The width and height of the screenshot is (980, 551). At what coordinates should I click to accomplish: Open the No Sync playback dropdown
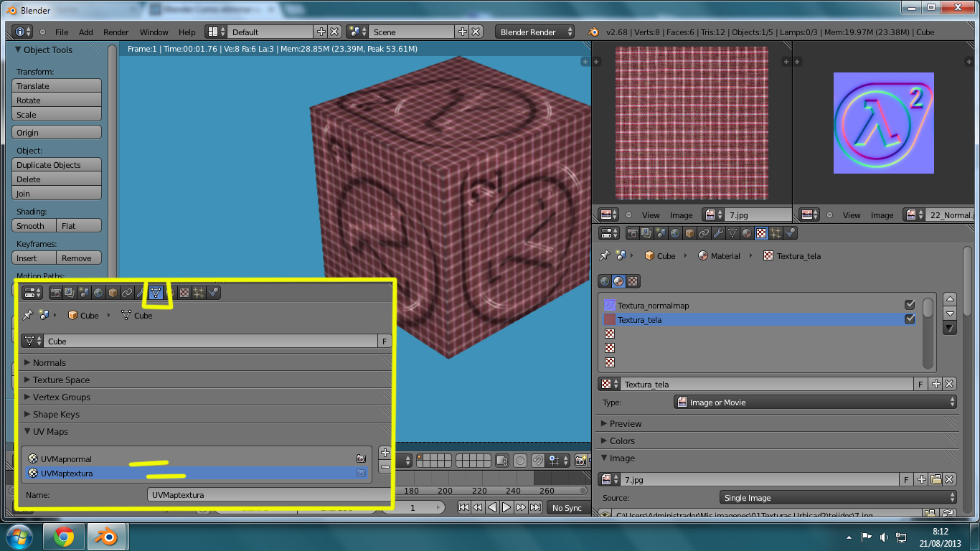pyautogui.click(x=570, y=508)
